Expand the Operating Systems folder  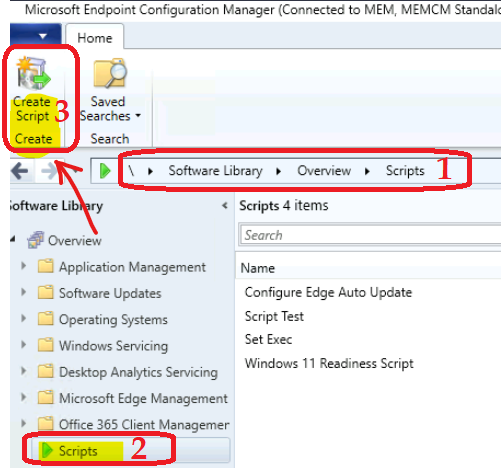tap(23, 318)
